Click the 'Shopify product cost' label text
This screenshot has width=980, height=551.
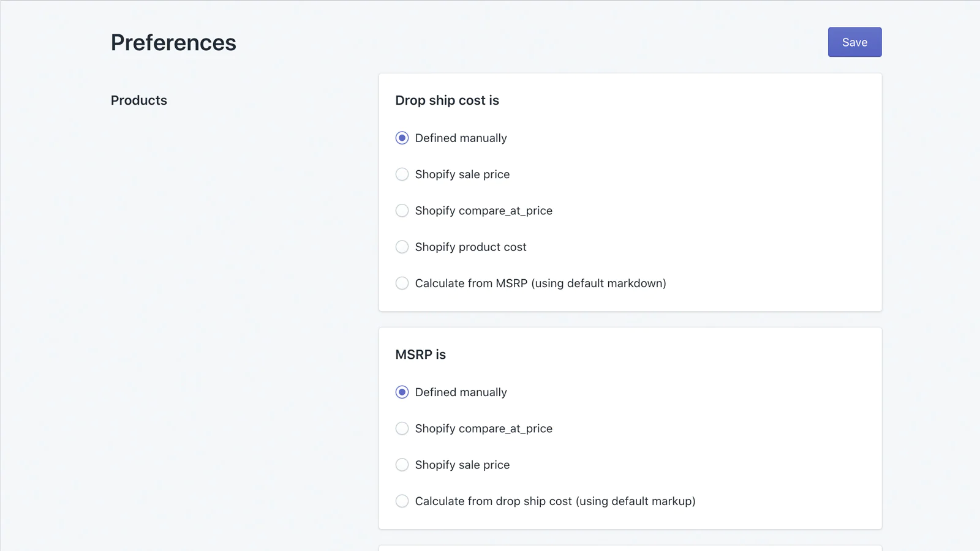click(x=470, y=247)
